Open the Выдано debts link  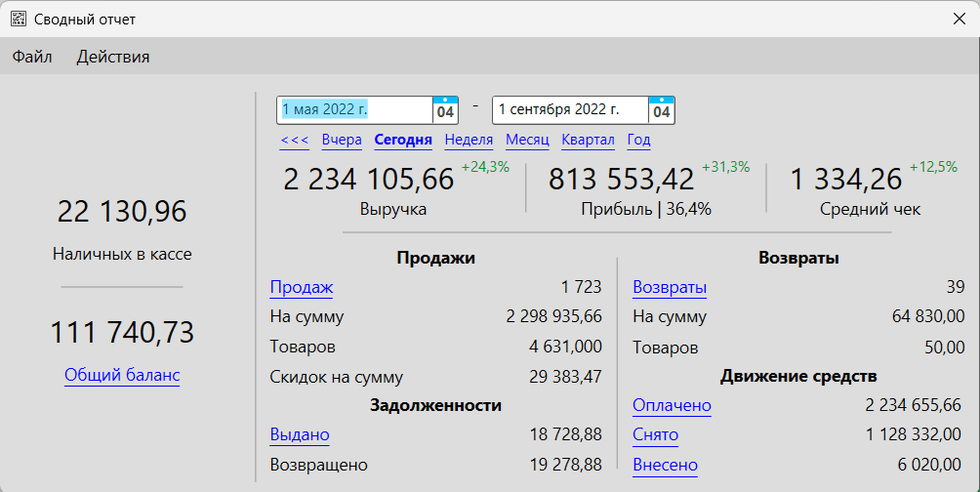pyautogui.click(x=300, y=434)
